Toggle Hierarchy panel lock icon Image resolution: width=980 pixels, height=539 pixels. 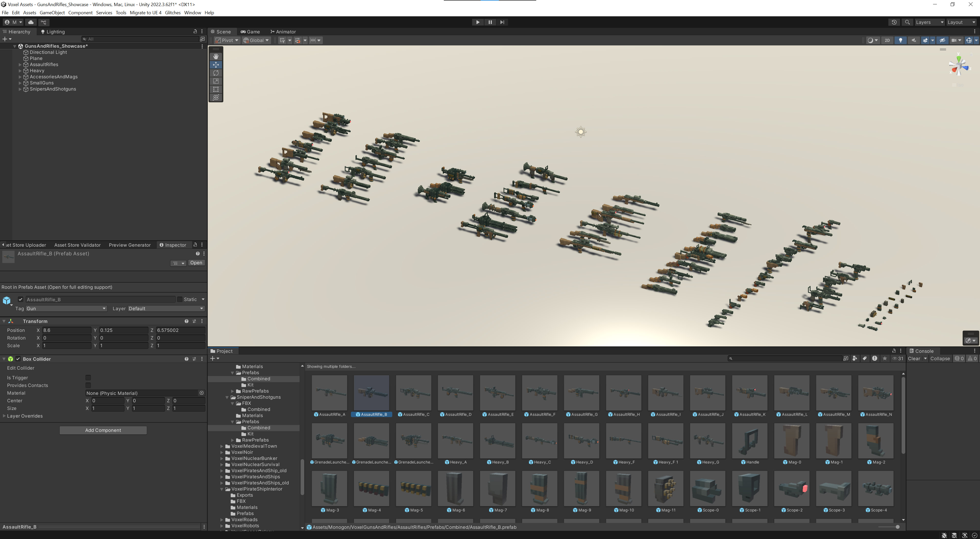click(195, 32)
